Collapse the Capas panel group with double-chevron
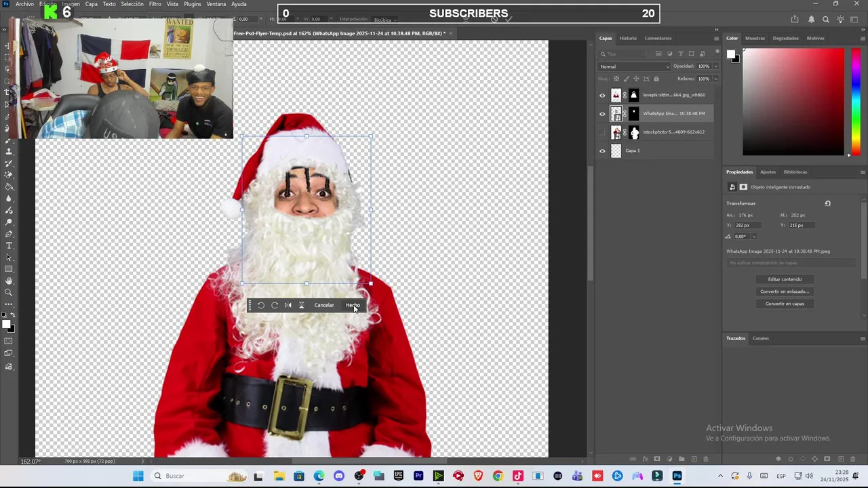The height and width of the screenshot is (488, 868). point(716,30)
